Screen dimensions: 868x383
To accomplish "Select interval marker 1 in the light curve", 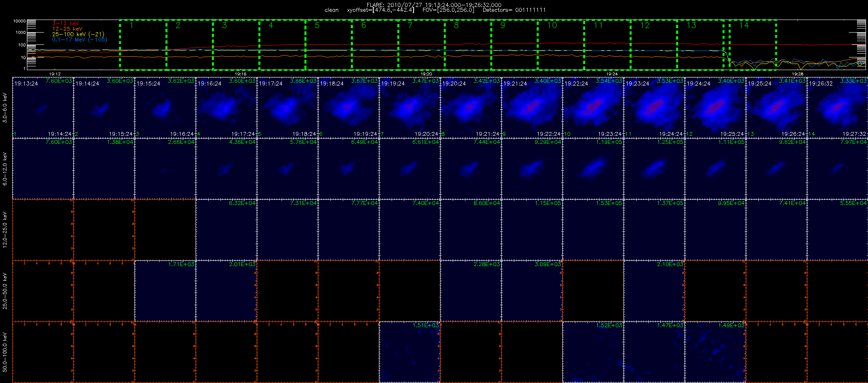I will click(x=132, y=25).
